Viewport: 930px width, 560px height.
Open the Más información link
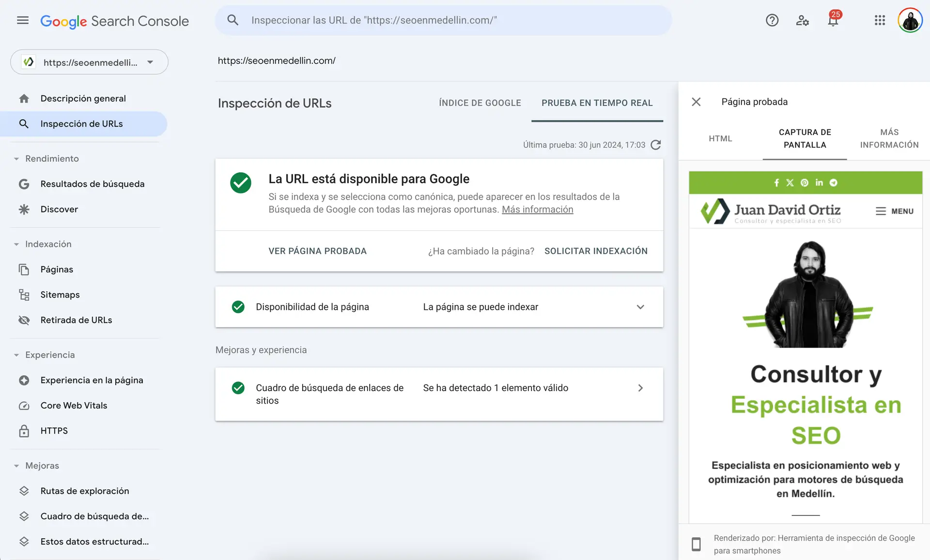tap(537, 209)
